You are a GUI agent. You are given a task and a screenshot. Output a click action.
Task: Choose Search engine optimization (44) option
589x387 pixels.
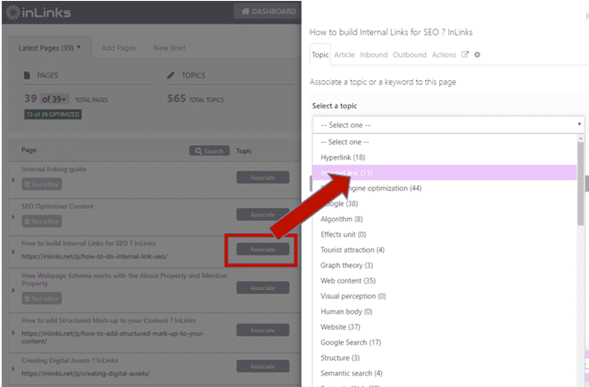click(445, 188)
